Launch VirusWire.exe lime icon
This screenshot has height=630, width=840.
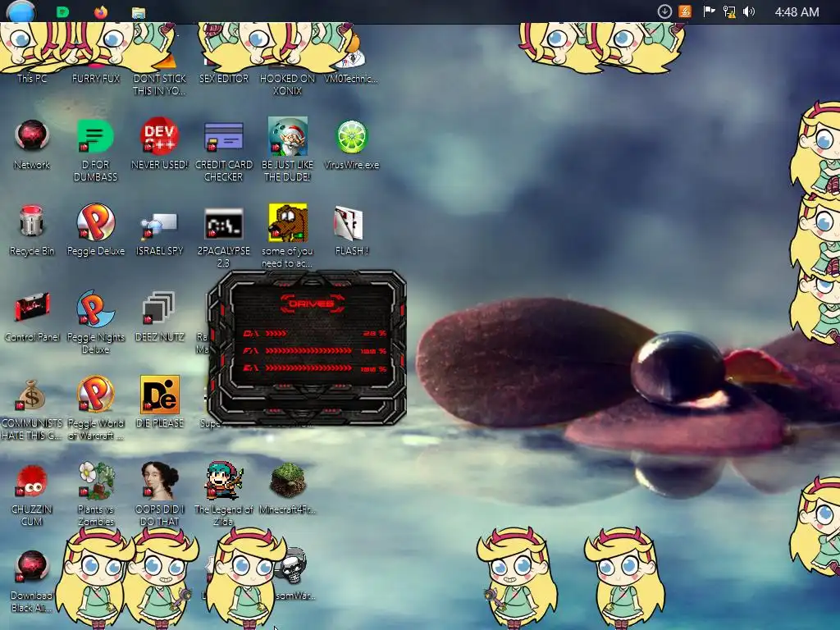[x=351, y=136]
